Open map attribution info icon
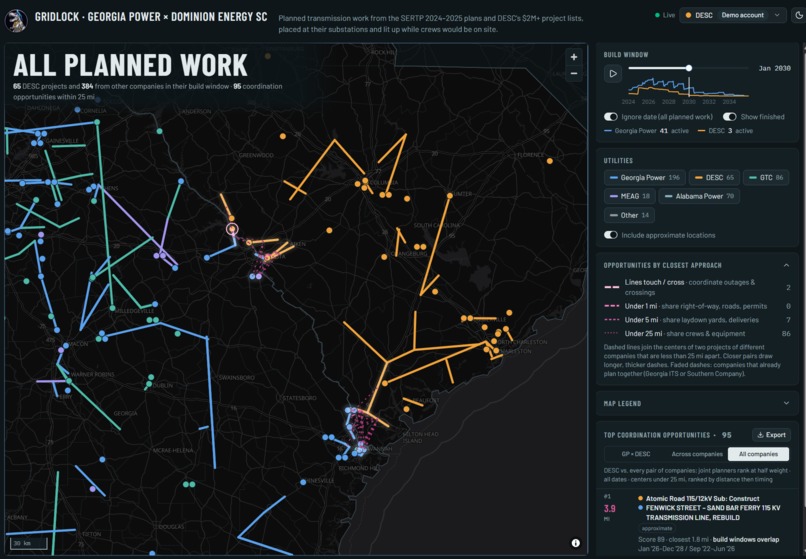 [x=576, y=543]
